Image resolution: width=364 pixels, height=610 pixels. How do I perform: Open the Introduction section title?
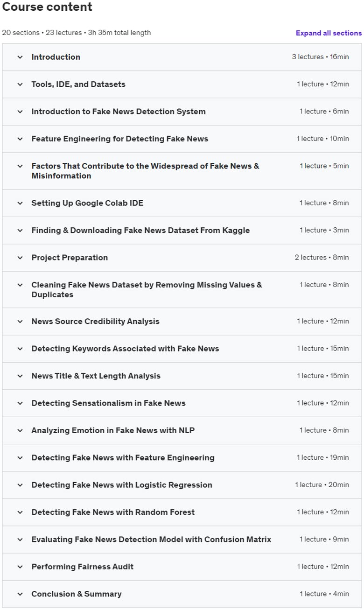tap(56, 57)
